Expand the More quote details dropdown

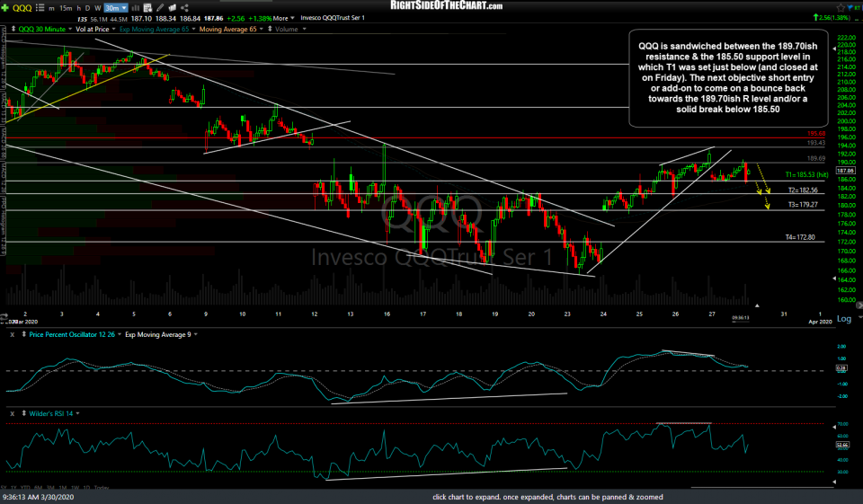tap(283, 18)
